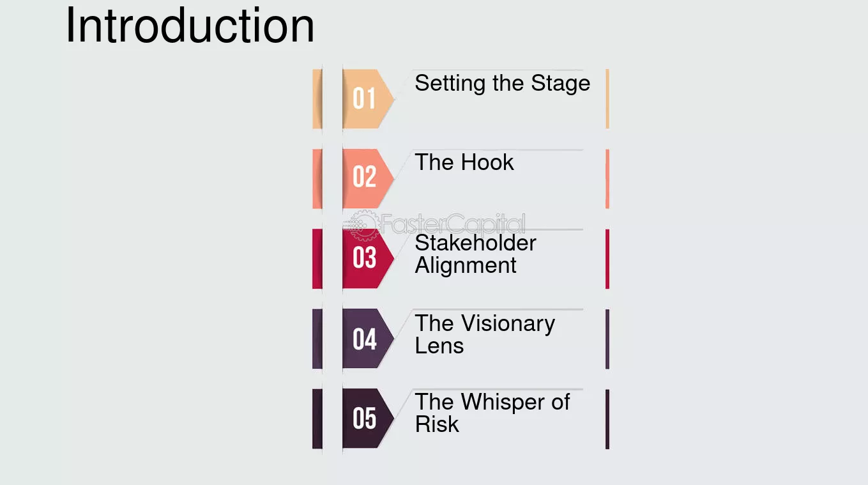
Task: Open The Visionary Lens item
Action: tap(485, 334)
